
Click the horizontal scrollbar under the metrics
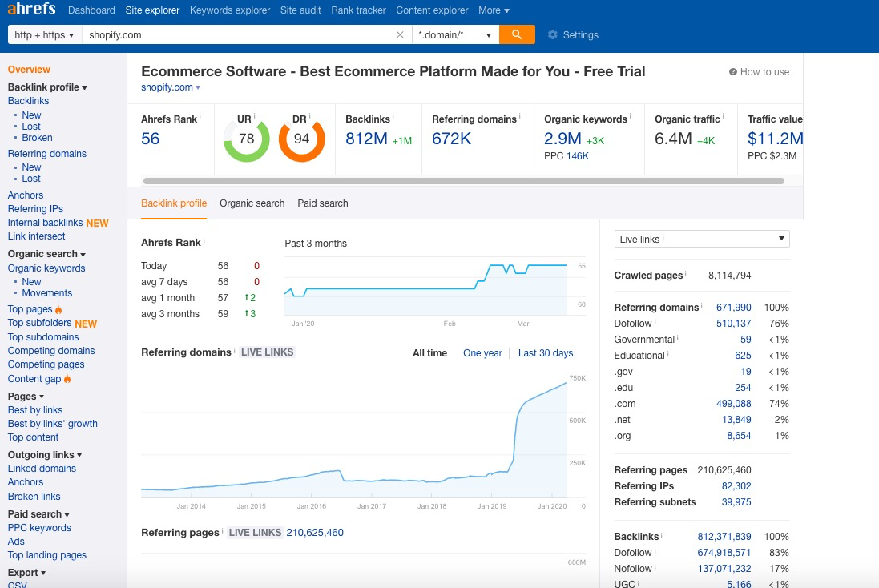click(x=464, y=181)
